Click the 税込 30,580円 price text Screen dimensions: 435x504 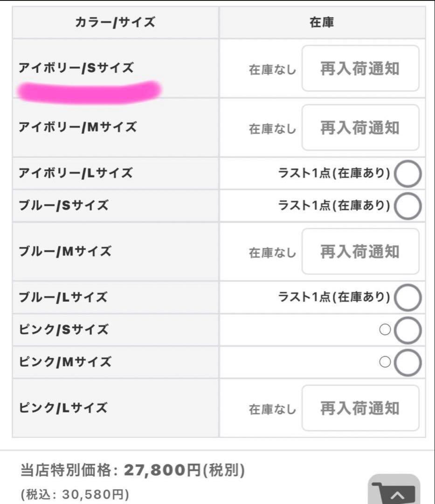pyautogui.click(x=75, y=494)
